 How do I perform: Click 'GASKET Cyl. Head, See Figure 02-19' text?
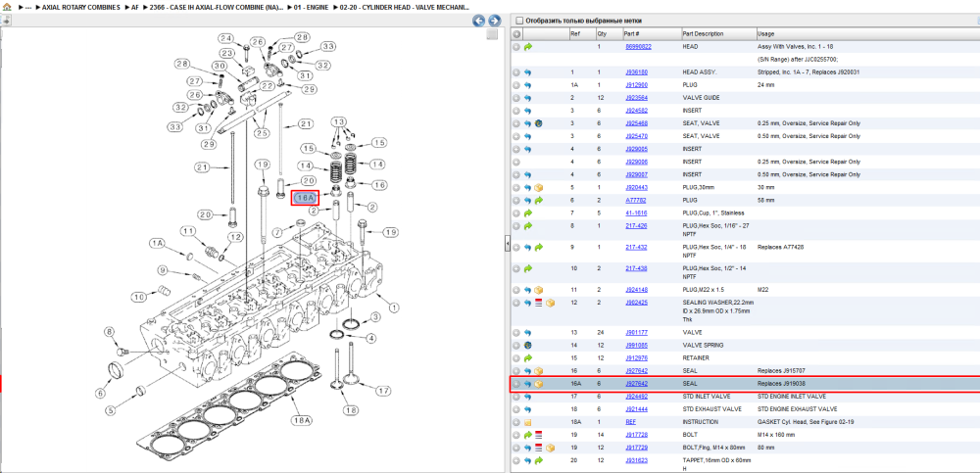pos(804,422)
